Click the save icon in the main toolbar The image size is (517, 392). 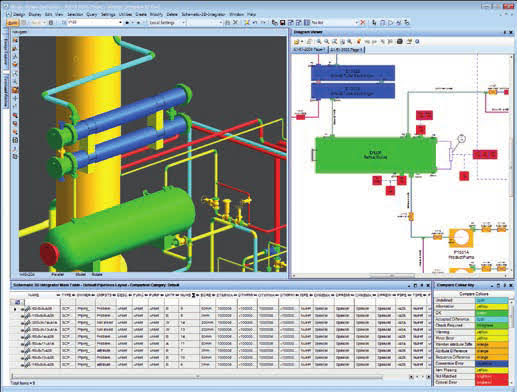[283, 22]
